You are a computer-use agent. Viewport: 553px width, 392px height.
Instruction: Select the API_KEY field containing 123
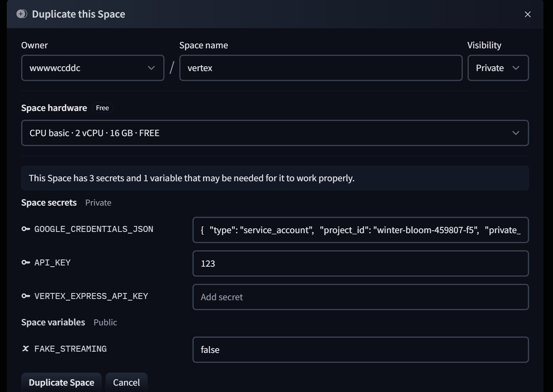tap(360, 263)
